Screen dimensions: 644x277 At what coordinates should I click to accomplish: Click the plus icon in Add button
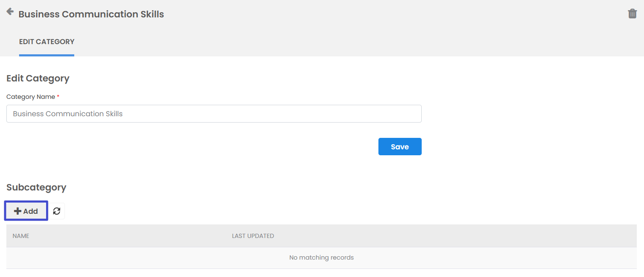point(17,211)
